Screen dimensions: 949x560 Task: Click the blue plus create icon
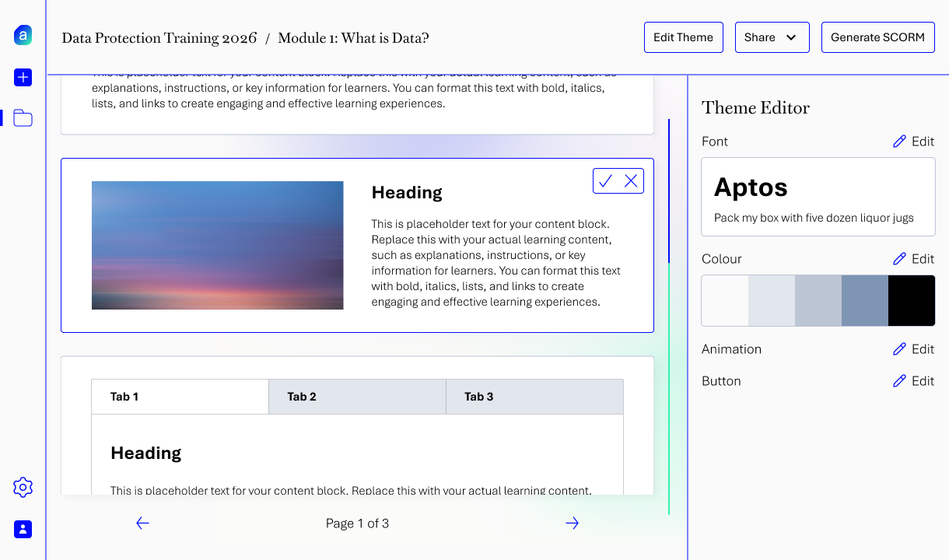pyautogui.click(x=23, y=77)
